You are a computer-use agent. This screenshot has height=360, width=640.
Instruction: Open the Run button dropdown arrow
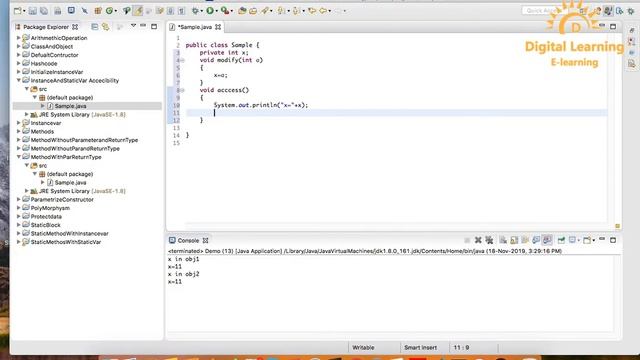(x=217, y=11)
